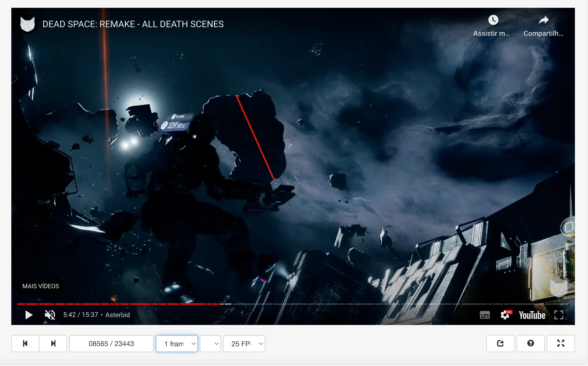The height and width of the screenshot is (366, 588).
Task: Open the channel avatar cat icon
Action: pyautogui.click(x=27, y=24)
